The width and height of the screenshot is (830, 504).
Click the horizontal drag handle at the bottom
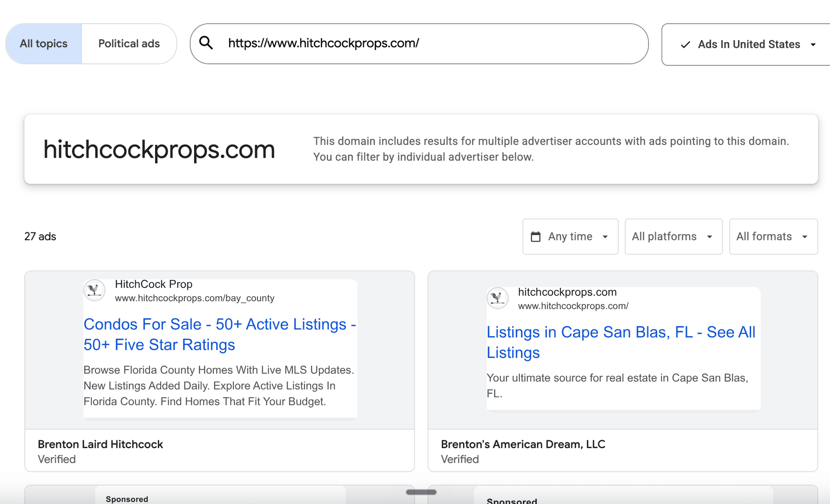421,492
